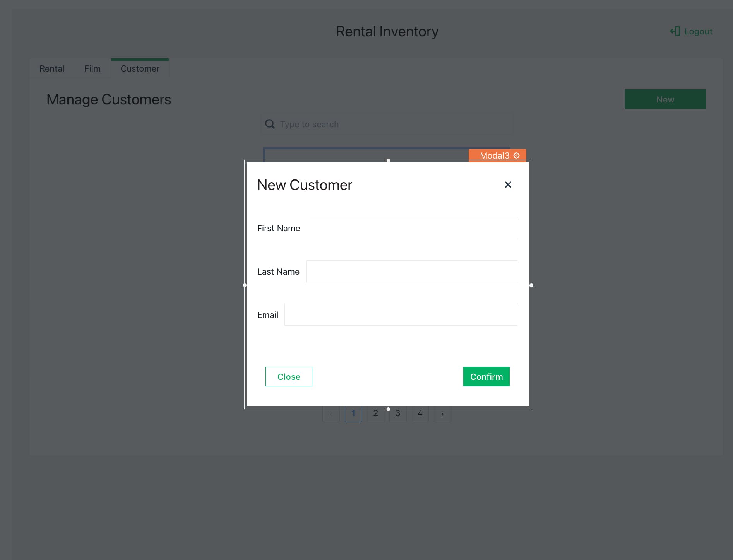Screen dimensions: 733x560
Task: Click the Logout text link
Action: click(x=698, y=31)
